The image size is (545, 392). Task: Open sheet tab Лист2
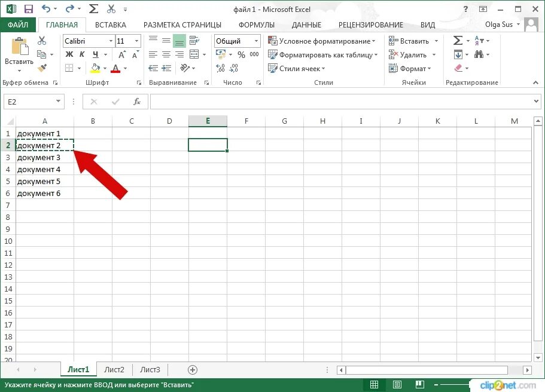click(114, 369)
